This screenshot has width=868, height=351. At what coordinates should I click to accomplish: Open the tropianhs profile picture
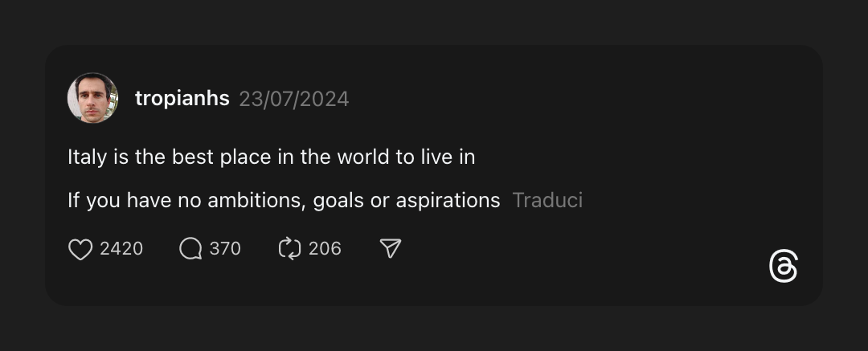(x=92, y=98)
